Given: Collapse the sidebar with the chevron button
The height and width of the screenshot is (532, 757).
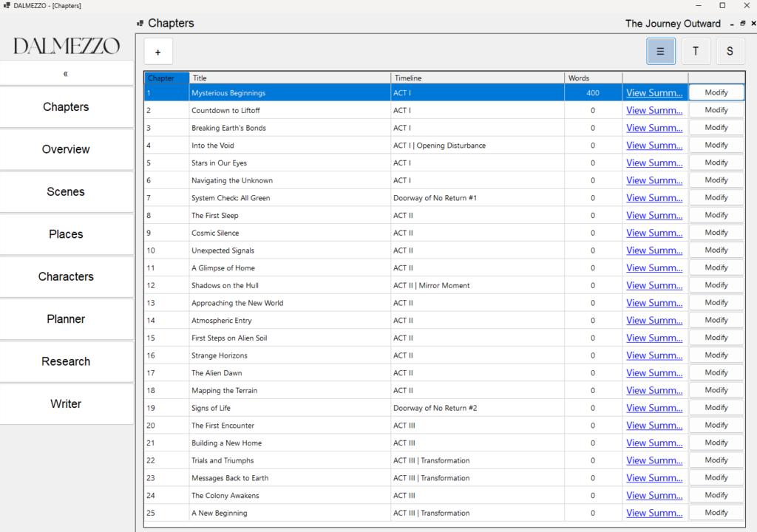Looking at the screenshot, I should tap(66, 73).
